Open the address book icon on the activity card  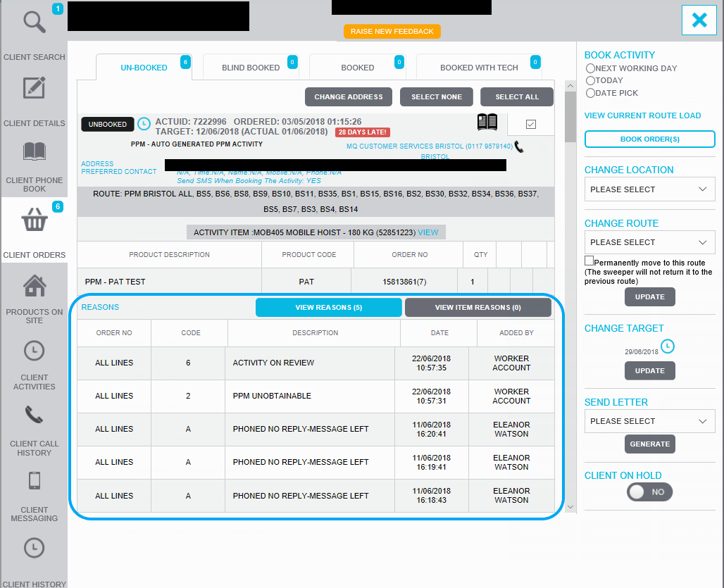pyautogui.click(x=489, y=123)
